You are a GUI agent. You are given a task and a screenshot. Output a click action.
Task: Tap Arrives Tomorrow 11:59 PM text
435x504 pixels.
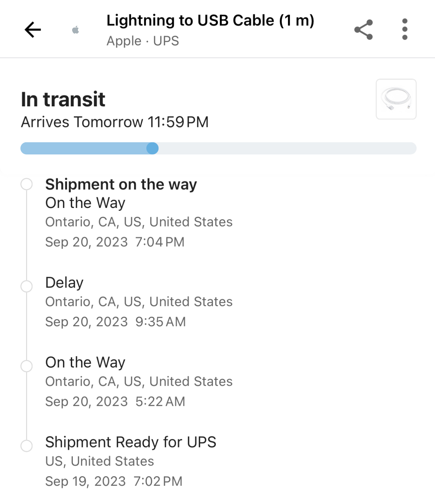click(115, 122)
